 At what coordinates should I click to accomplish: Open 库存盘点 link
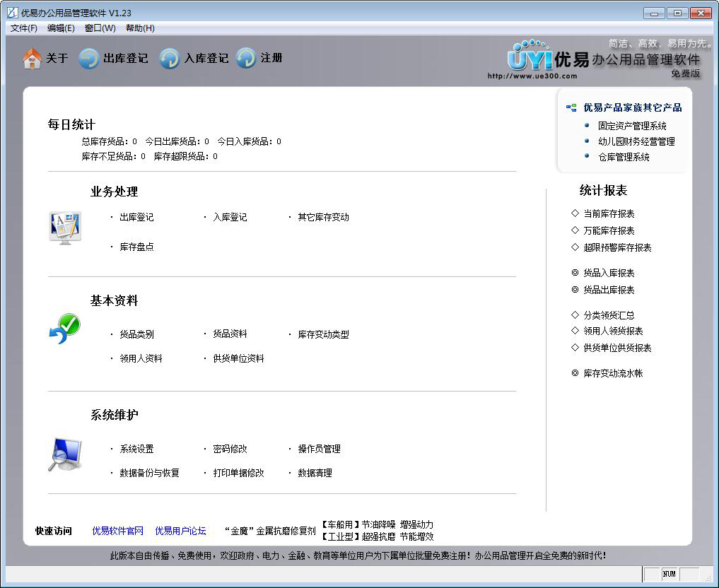[136, 247]
